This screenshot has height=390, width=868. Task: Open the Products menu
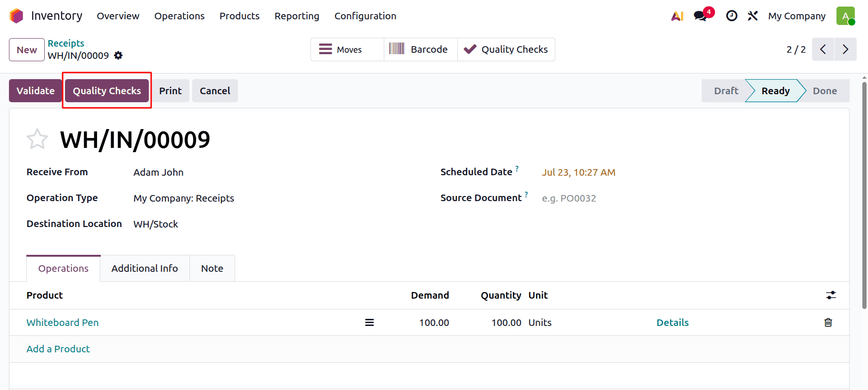[x=239, y=16]
